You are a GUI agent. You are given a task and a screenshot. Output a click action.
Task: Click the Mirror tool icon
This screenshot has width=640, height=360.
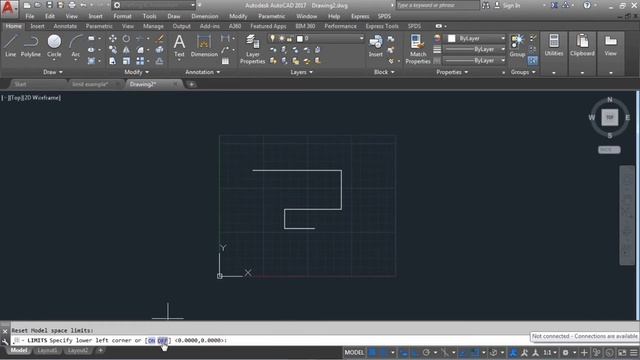(126, 50)
